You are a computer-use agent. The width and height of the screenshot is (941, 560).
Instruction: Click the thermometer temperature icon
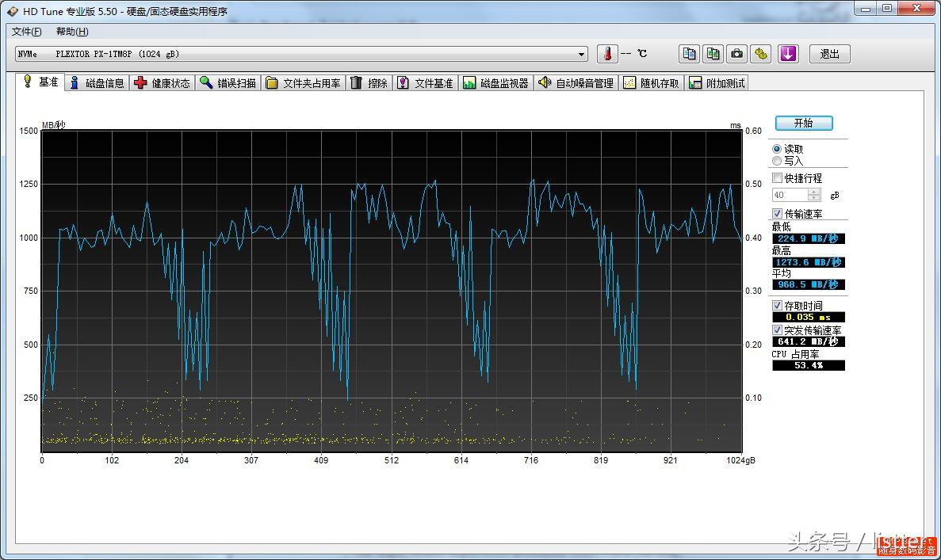pyautogui.click(x=607, y=54)
